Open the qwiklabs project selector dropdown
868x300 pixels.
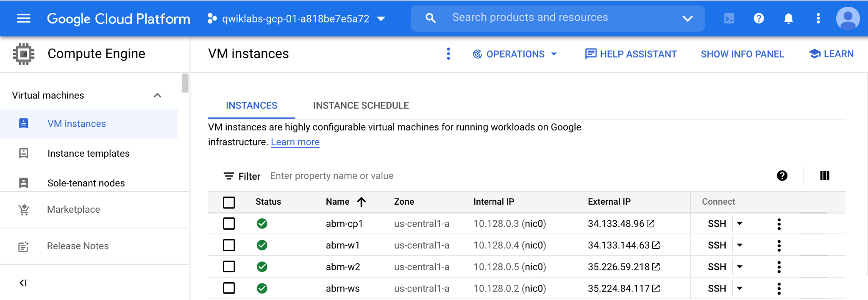tap(297, 19)
